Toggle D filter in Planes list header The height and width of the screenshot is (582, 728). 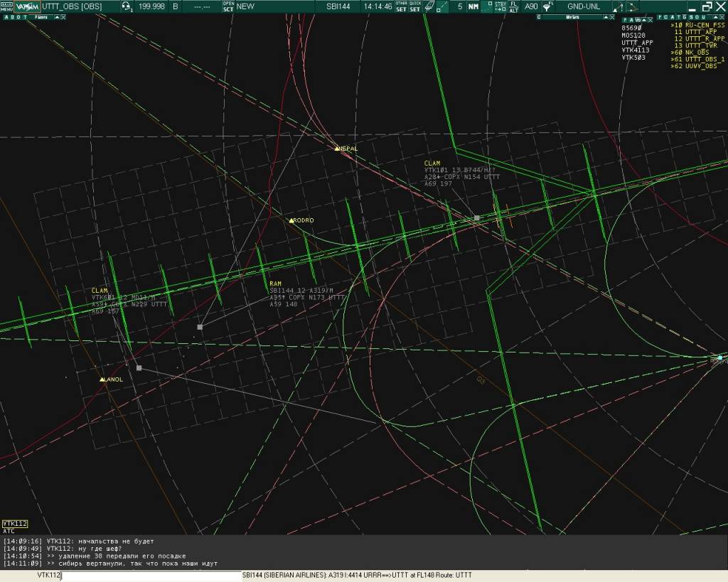(x=13, y=17)
